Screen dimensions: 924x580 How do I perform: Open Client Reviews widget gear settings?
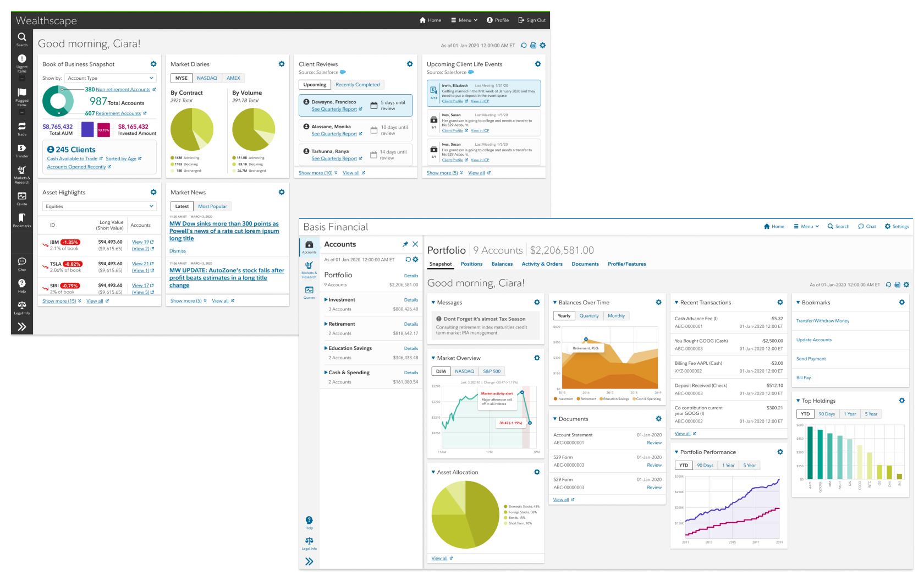pyautogui.click(x=410, y=64)
